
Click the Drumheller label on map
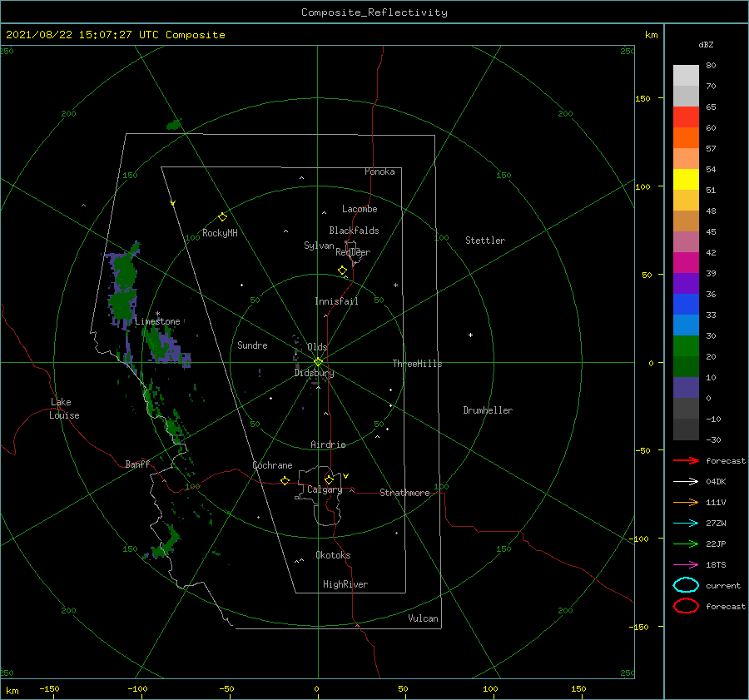(x=488, y=410)
